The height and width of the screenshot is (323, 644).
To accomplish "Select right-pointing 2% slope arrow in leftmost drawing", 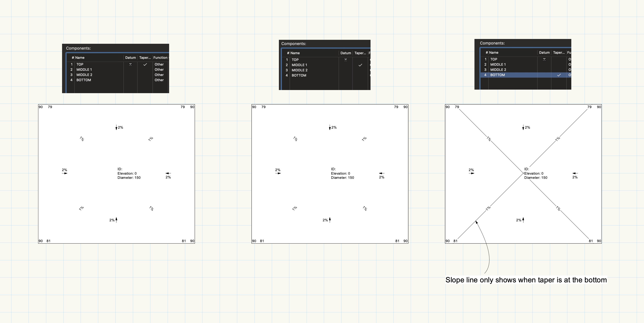I will click(x=65, y=173).
